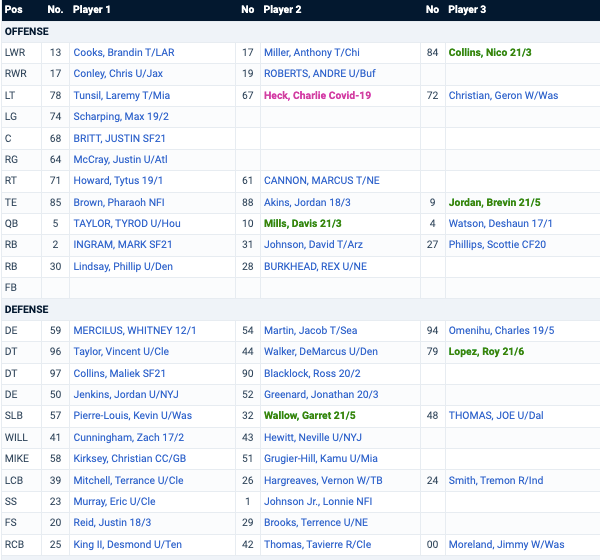
Task: Open Jenkins, Jordan U/NYJ link
Action: pyautogui.click(x=126, y=394)
